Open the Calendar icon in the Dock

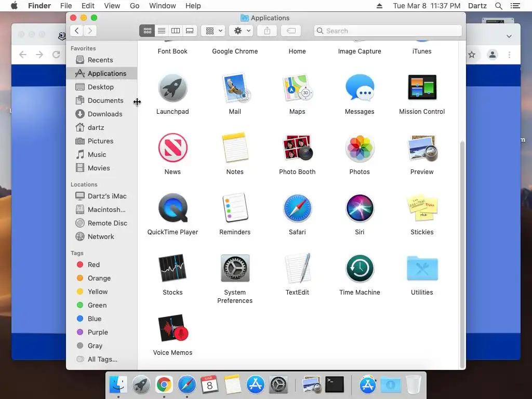point(209,385)
